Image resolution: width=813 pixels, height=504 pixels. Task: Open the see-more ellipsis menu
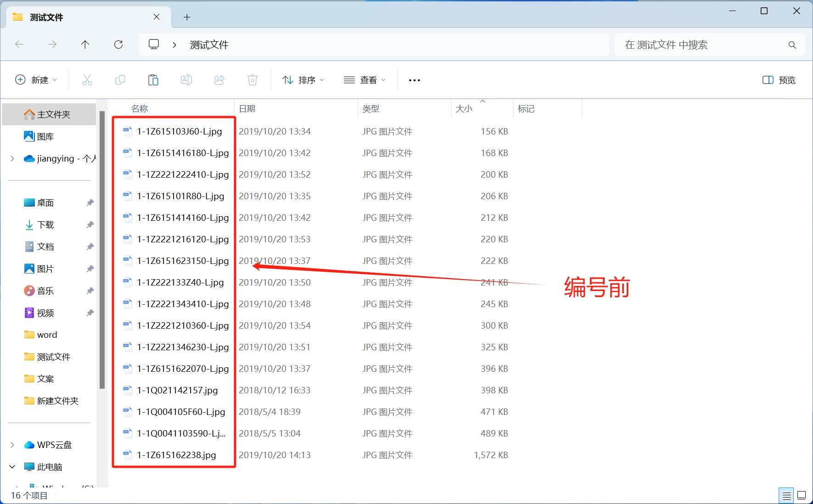(x=414, y=79)
